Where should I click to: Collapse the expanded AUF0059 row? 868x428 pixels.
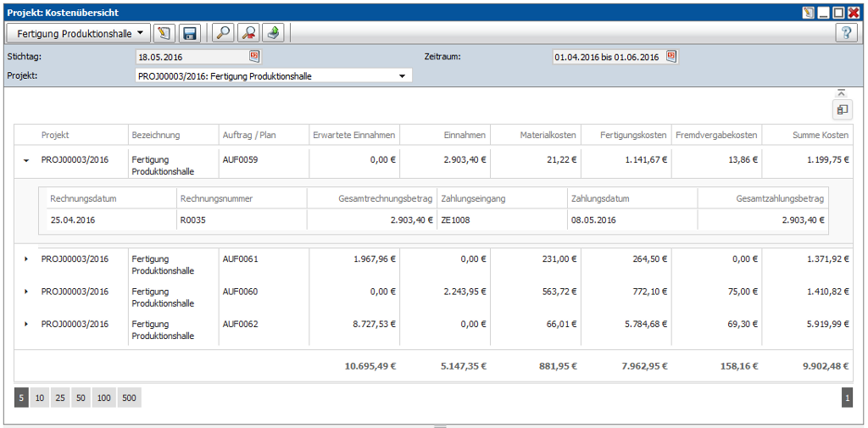click(26, 159)
